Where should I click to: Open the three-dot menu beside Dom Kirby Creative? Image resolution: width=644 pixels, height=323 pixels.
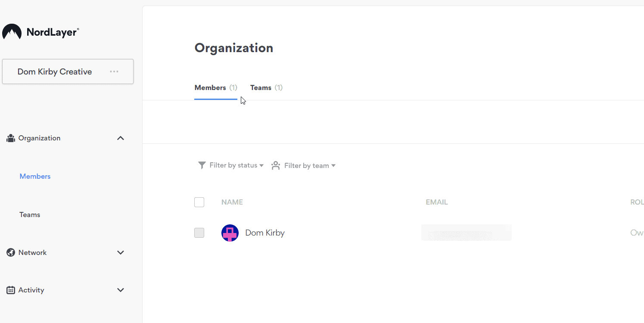point(114,71)
